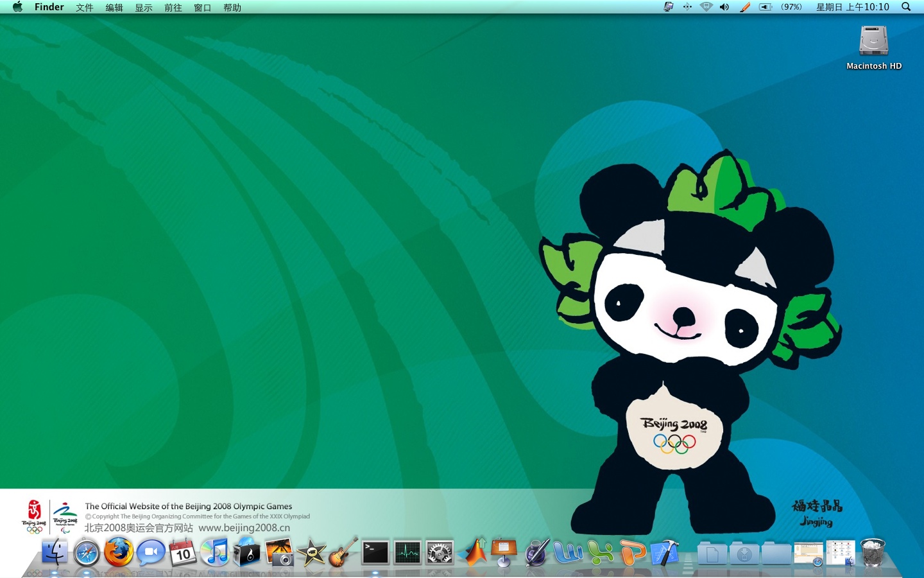Screen dimensions: 924x578
Task: Open the 文件 (File) menu
Action: (85, 8)
